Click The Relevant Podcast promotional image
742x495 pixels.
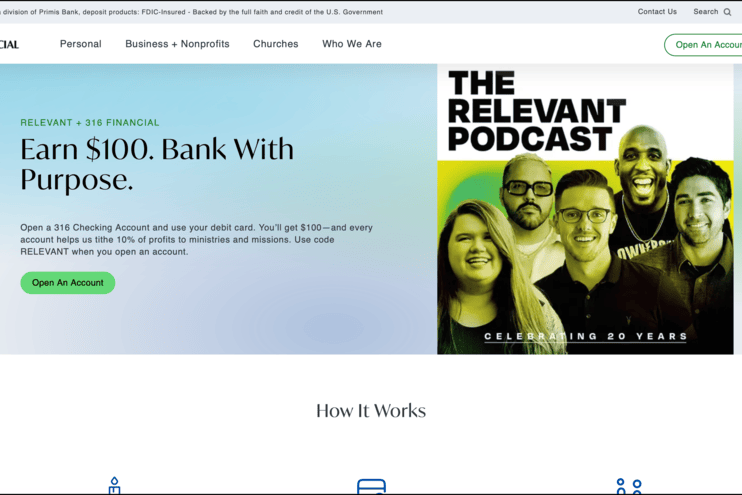pos(585,210)
